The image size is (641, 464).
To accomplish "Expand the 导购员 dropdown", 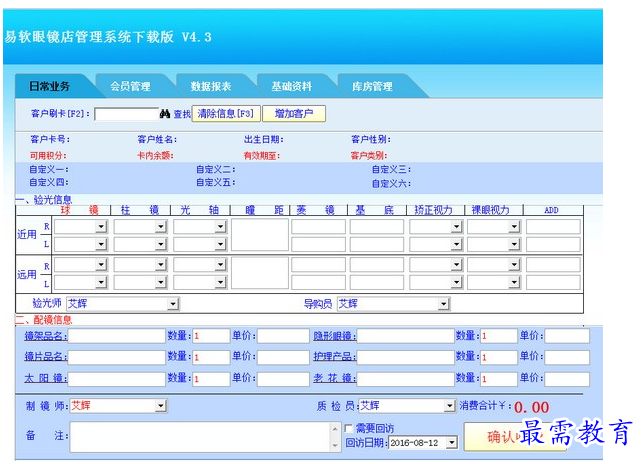I will [444, 304].
